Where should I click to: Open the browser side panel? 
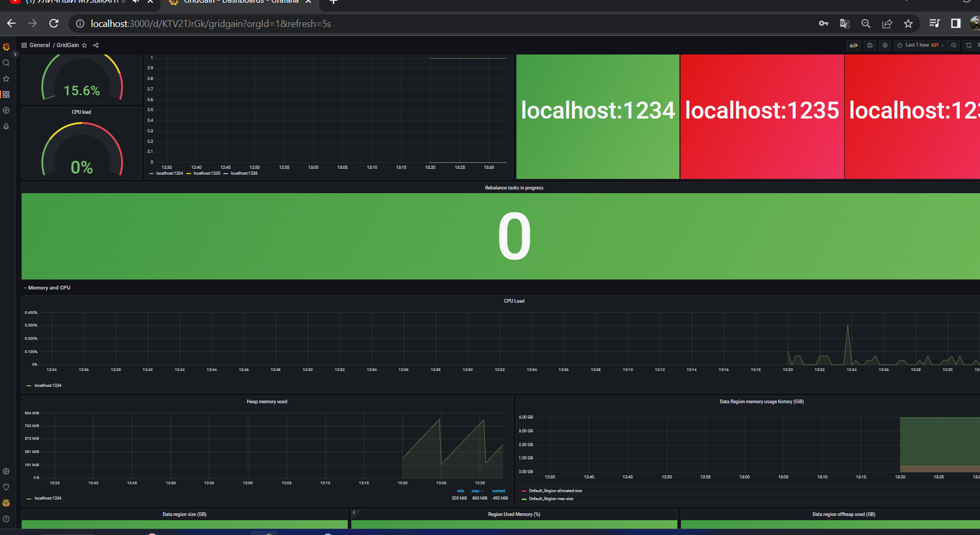956,23
